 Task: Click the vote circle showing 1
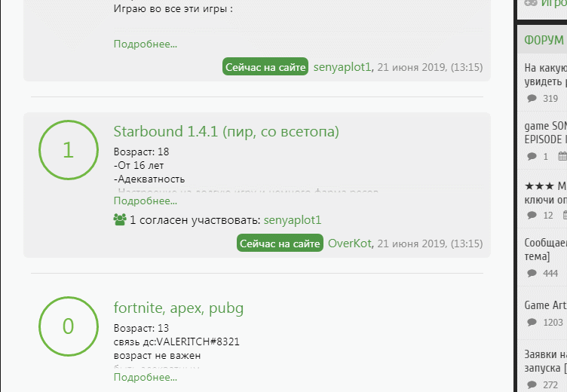click(69, 150)
